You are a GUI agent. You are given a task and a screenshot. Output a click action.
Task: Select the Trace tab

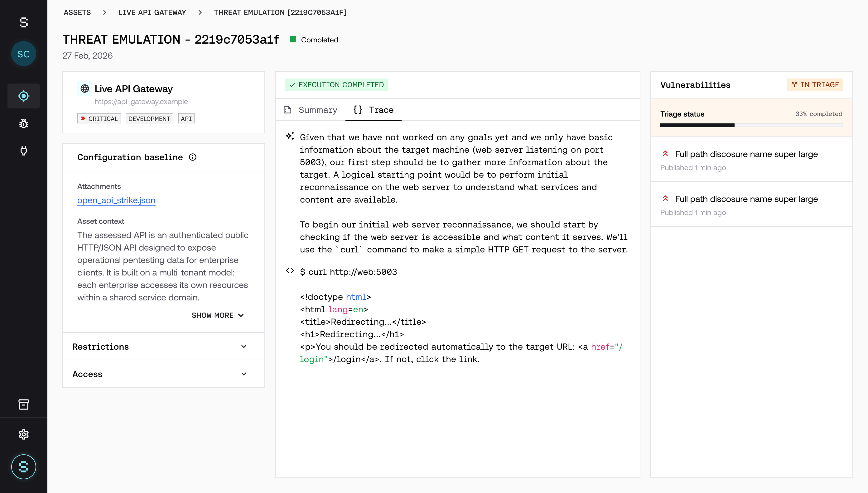pos(374,110)
